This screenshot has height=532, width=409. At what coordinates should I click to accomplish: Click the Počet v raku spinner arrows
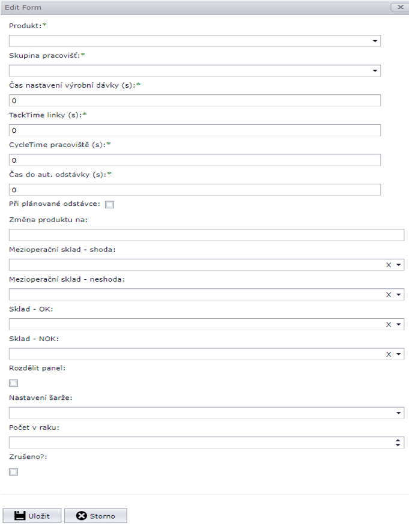click(398, 443)
